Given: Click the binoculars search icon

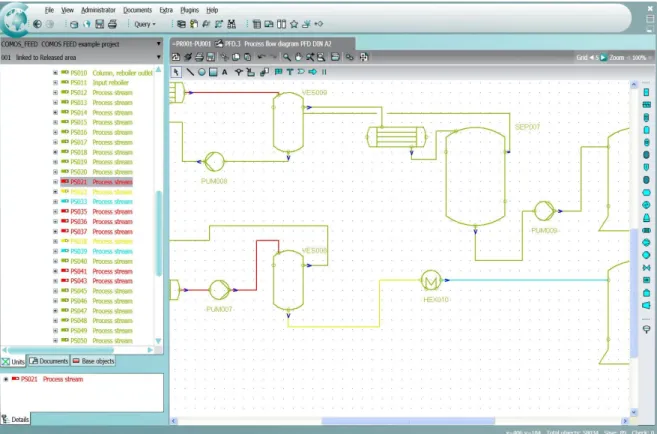Looking at the screenshot, I should pyautogui.click(x=231, y=24).
